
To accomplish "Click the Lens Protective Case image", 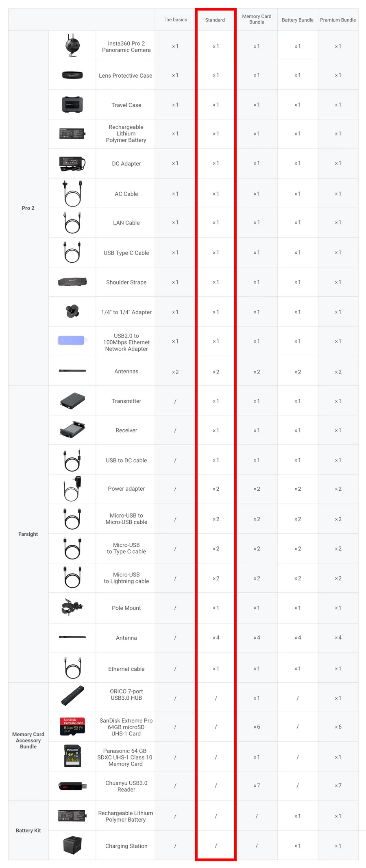I will point(72,75).
